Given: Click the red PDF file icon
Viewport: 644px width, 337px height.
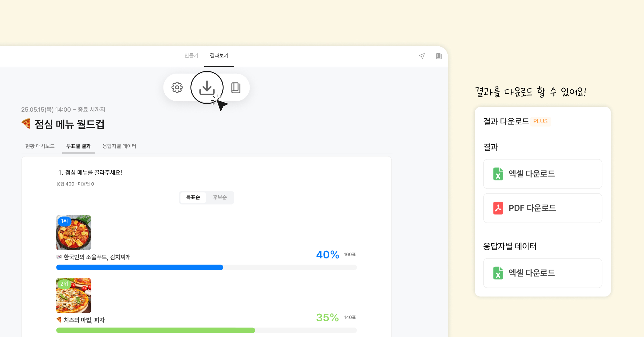Looking at the screenshot, I should tap(498, 208).
